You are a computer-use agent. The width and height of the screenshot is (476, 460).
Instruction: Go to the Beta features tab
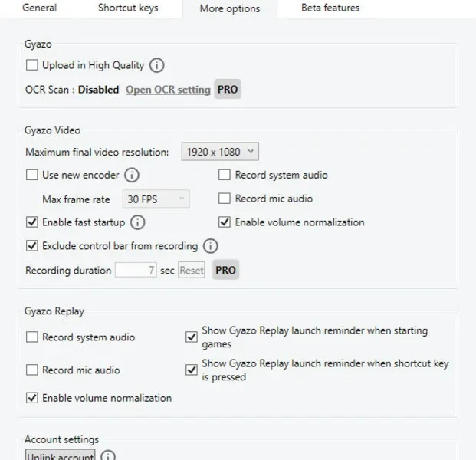pyautogui.click(x=330, y=8)
